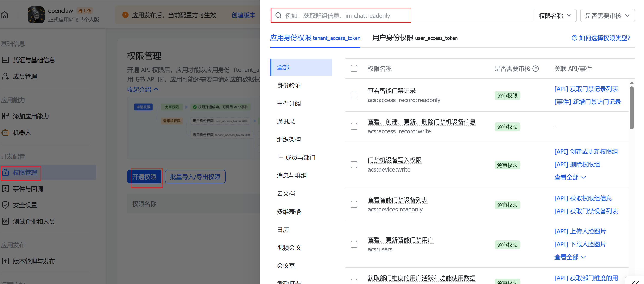Enable the acs:users permission checkbox

click(354, 244)
